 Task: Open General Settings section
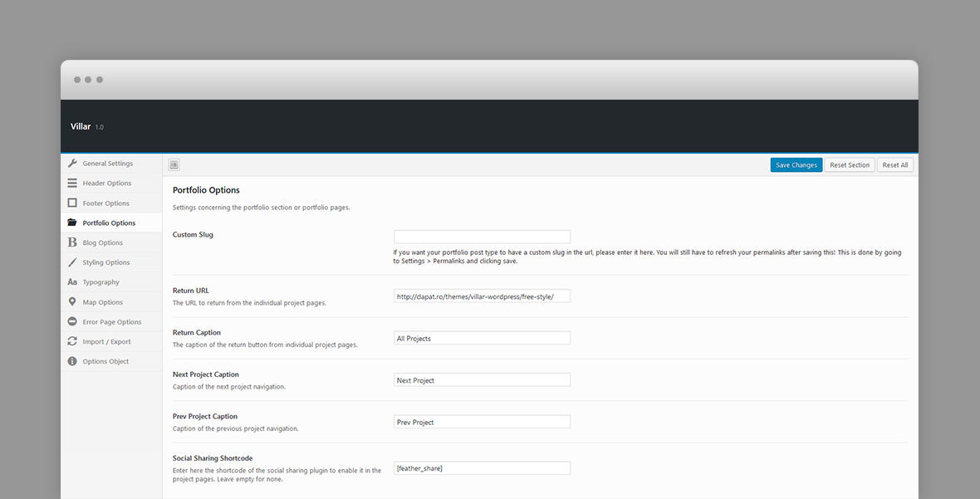click(x=111, y=164)
